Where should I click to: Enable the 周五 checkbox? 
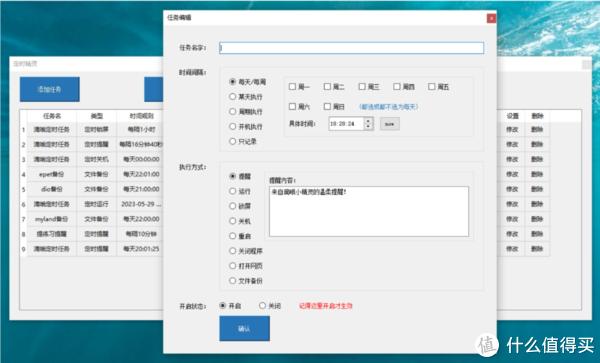click(x=432, y=87)
